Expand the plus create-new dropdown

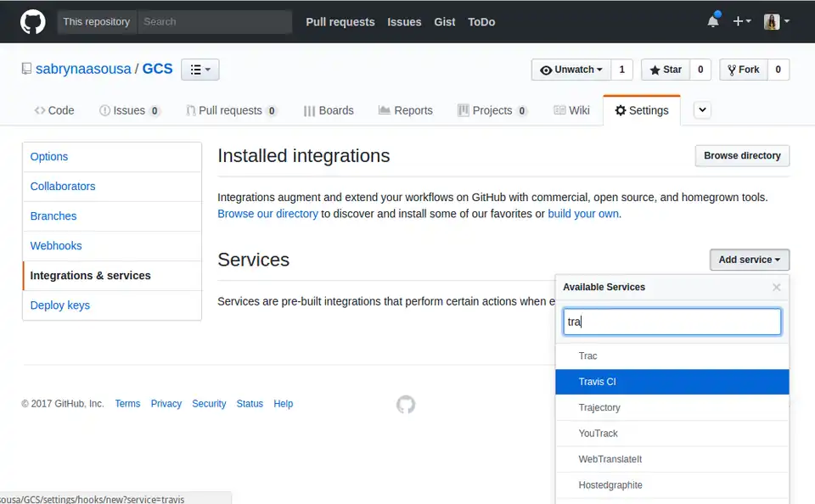click(x=741, y=21)
